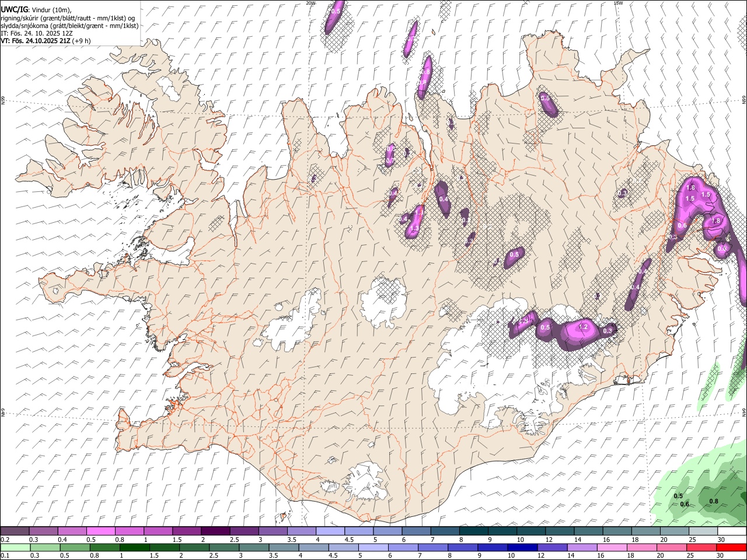Select the pale pink 16 swatch in rain scale

613,547
